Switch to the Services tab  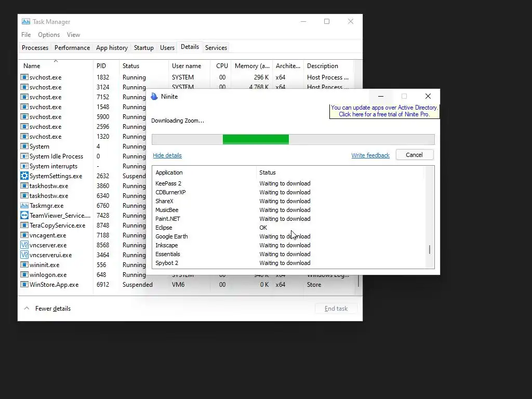point(216,47)
